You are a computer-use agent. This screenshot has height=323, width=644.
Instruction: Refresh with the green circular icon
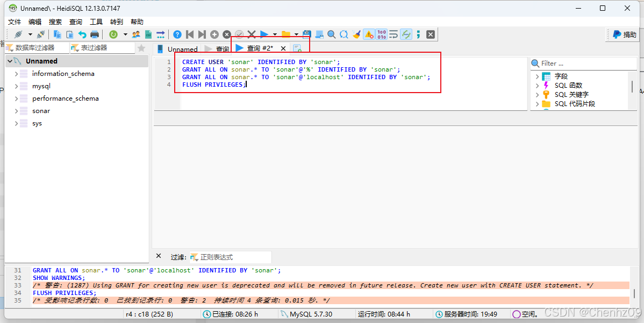pos(113,34)
